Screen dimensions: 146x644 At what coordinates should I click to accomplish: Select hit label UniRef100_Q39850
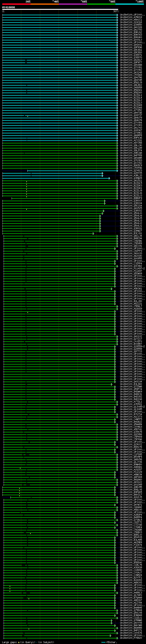coord(131,25)
